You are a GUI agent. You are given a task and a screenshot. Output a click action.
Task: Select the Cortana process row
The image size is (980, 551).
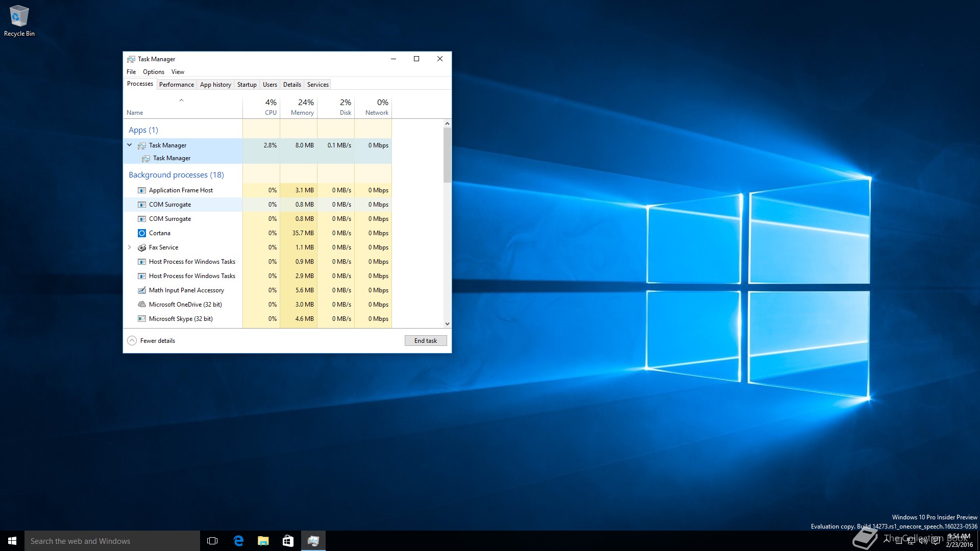[x=258, y=233]
